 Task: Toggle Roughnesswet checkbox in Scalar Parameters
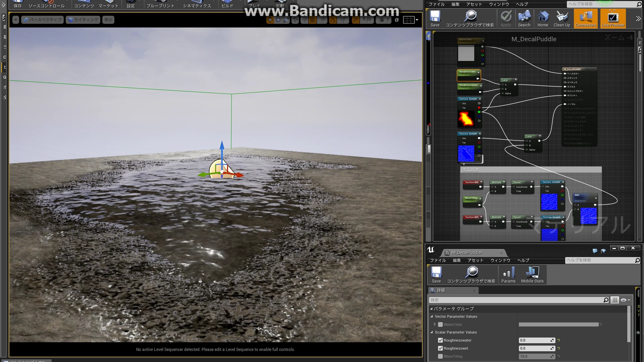tap(440, 348)
